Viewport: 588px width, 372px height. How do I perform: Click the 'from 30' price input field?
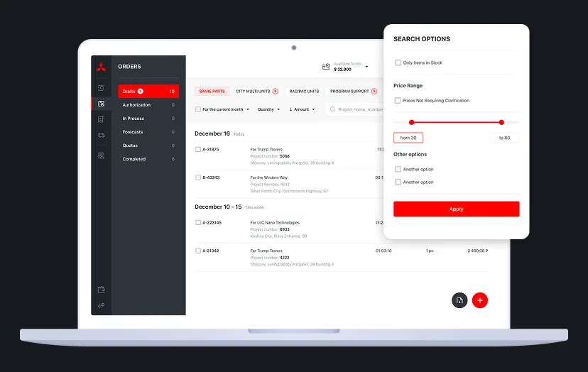pos(408,138)
